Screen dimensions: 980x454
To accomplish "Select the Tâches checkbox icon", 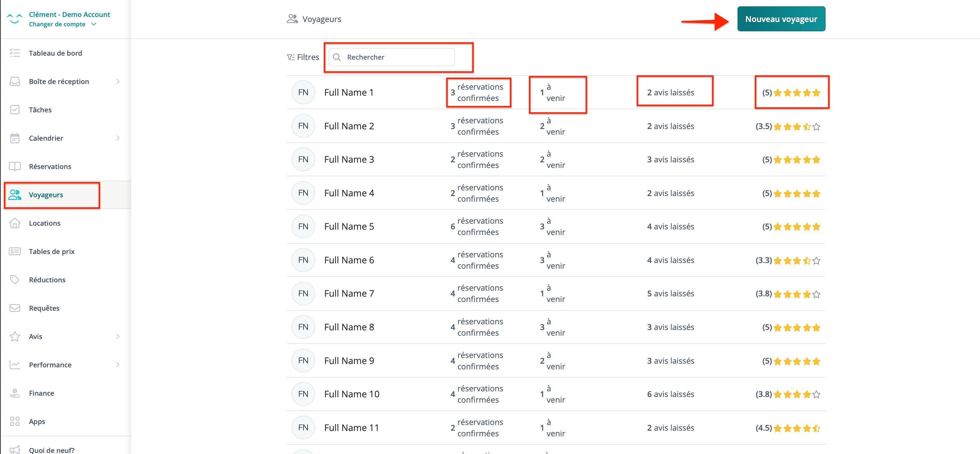I will 14,110.
